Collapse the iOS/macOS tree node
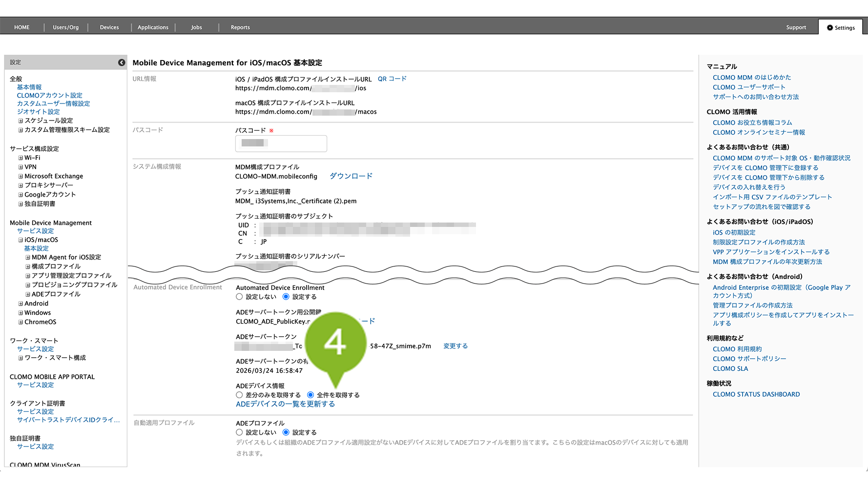The width and height of the screenshot is (868, 488). 21,240
